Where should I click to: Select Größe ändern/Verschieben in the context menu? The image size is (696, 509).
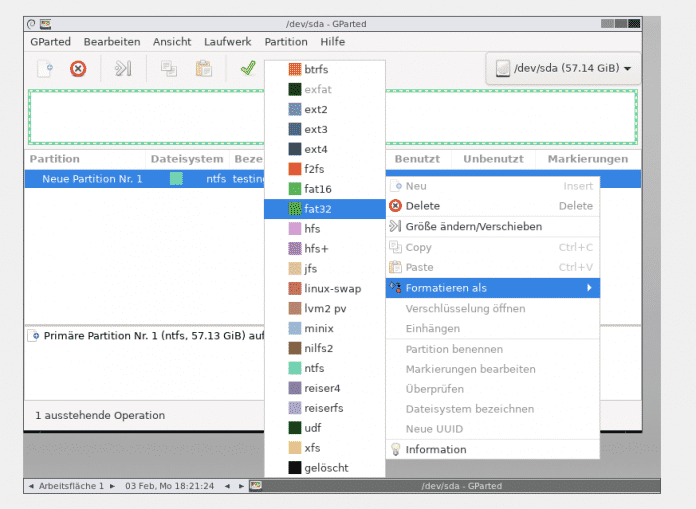(x=473, y=227)
